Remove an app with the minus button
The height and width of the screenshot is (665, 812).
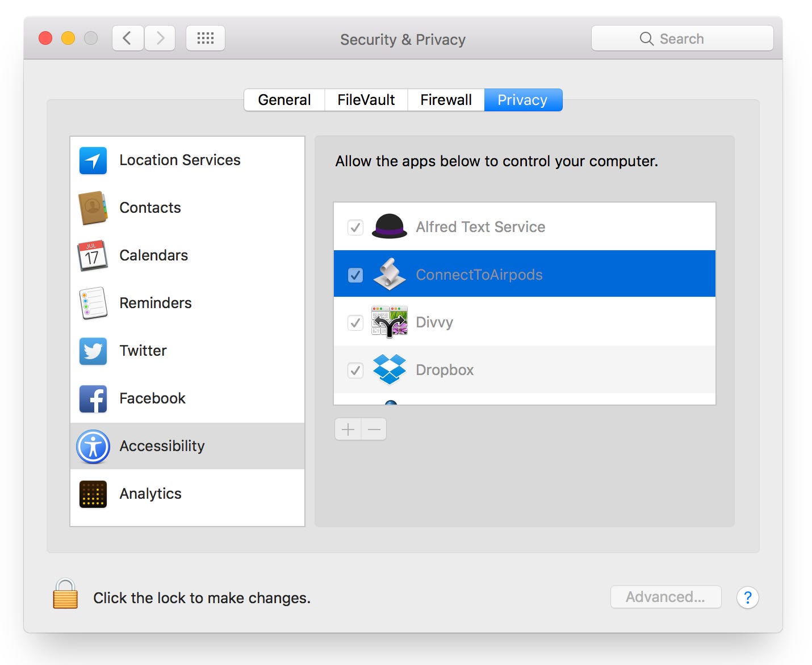374,430
